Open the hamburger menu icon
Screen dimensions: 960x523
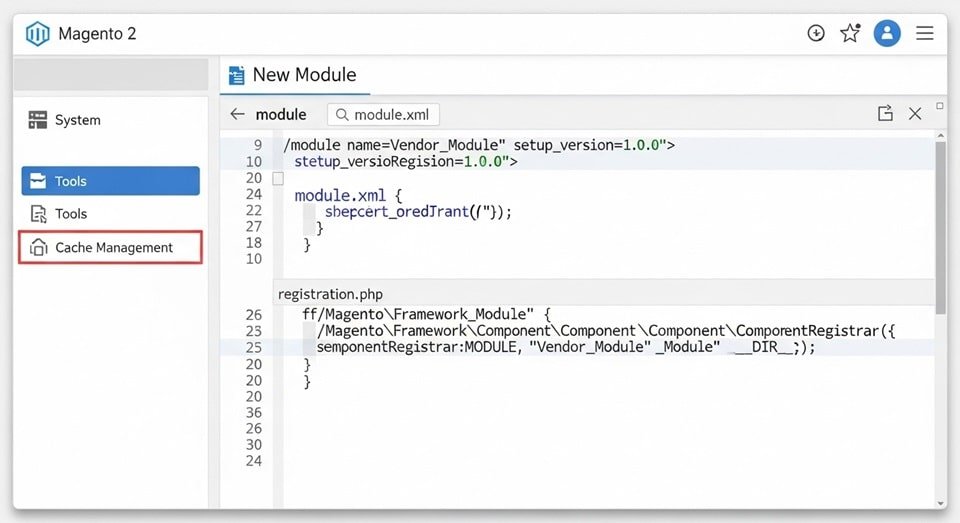click(x=924, y=33)
